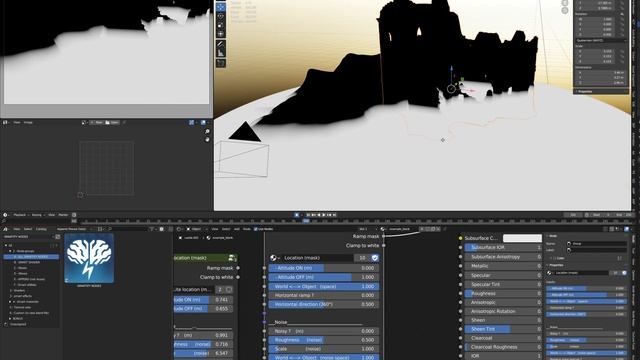Image resolution: width=640 pixels, height=360 pixels.
Task: Open the Playback menu in timeline
Action: pyautogui.click(x=20, y=215)
